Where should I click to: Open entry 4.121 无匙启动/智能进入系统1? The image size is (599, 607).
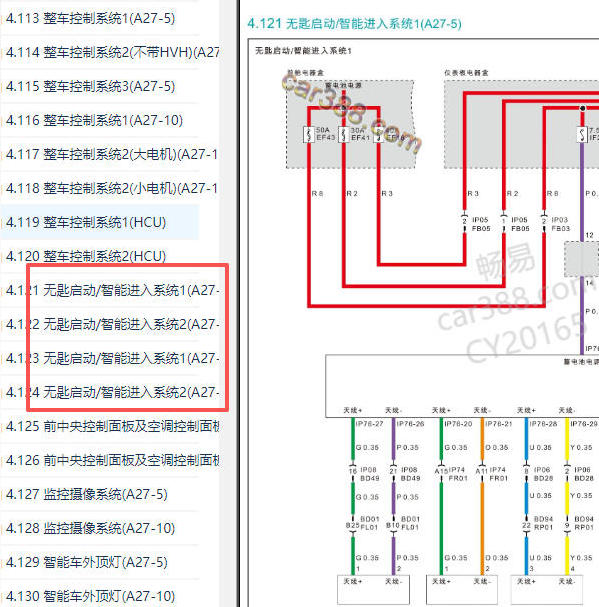coord(112,290)
